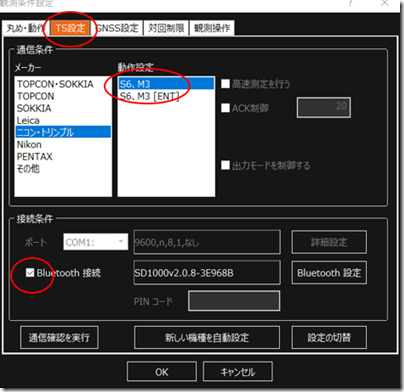Choose S6、M3 [ENT] operation setting
404x392 pixels.
[166, 96]
